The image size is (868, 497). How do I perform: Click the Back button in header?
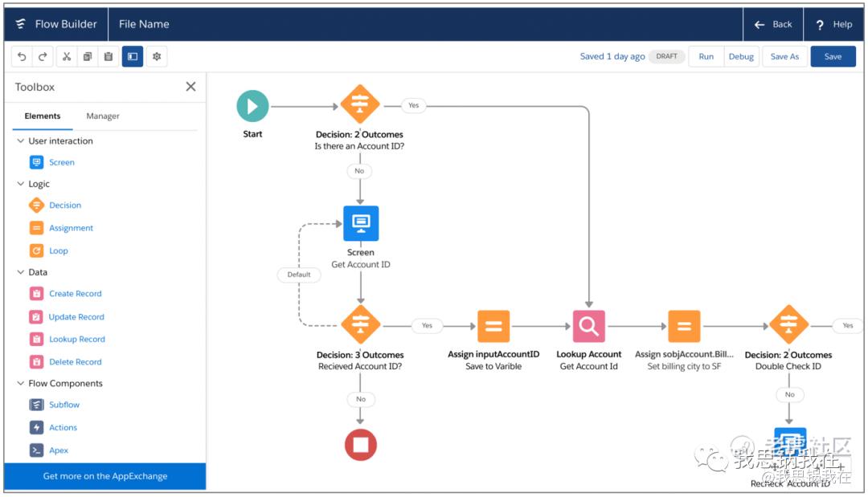[x=773, y=24]
